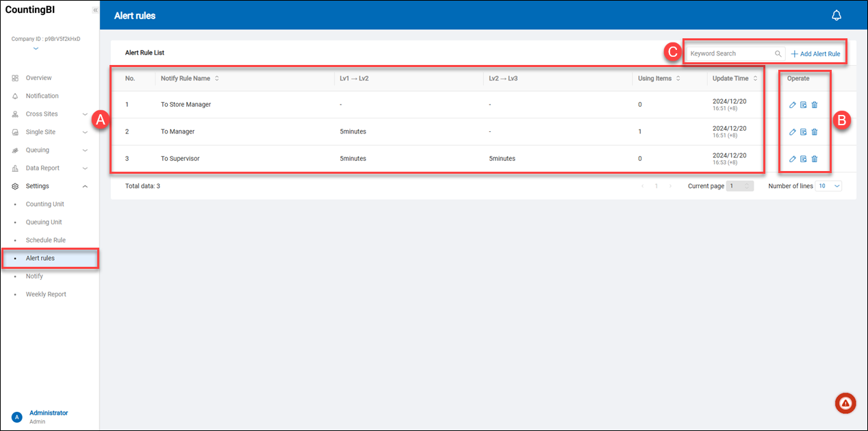868x431 pixels.
Task: Open the notification bell in header
Action: 836,16
